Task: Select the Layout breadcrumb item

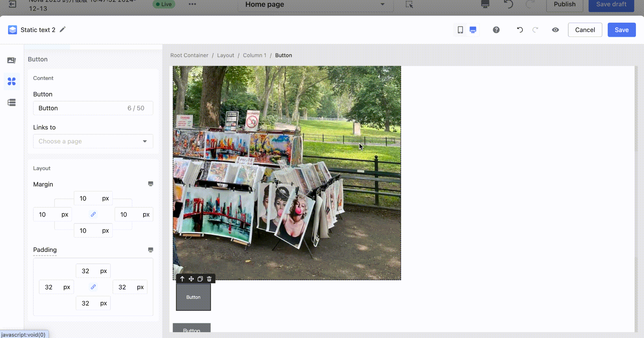Action: tap(225, 55)
